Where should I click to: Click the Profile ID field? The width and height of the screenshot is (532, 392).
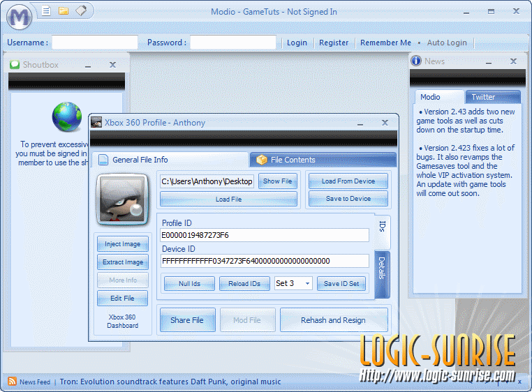[265, 235]
